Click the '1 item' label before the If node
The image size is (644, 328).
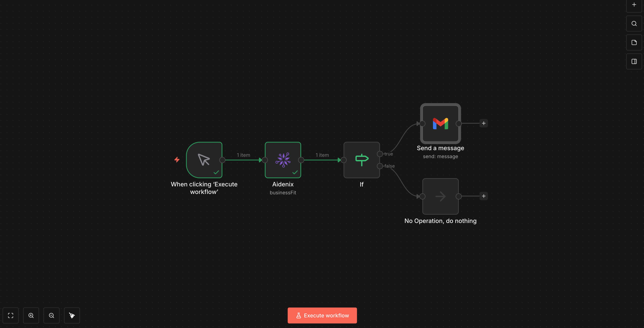point(322,155)
